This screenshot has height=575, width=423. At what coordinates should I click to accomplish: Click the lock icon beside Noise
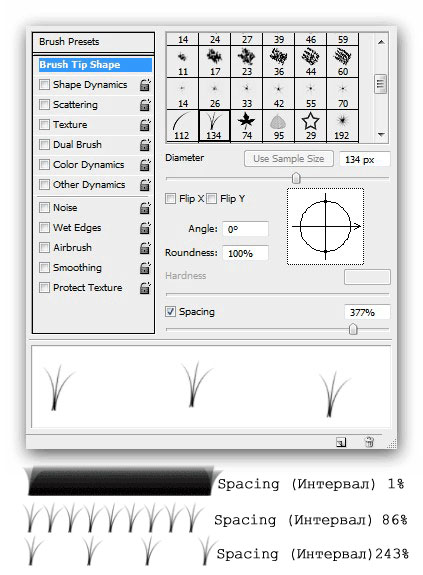pyautogui.click(x=145, y=208)
